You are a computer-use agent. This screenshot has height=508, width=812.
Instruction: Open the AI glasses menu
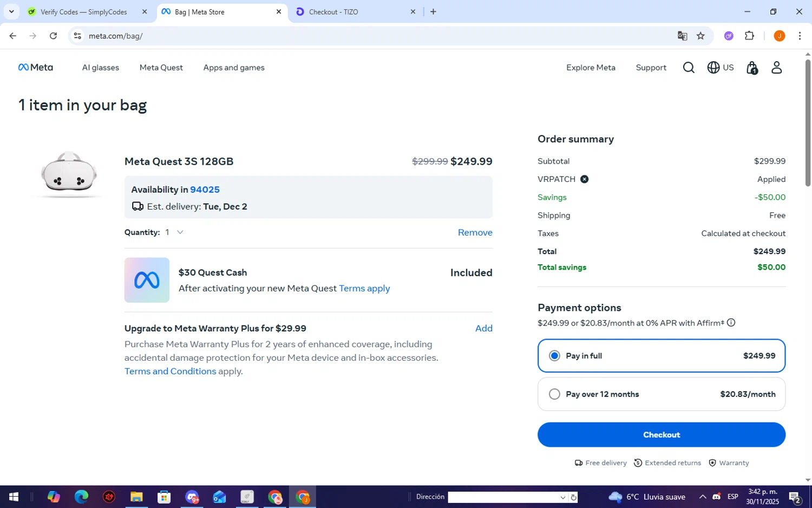click(x=101, y=68)
